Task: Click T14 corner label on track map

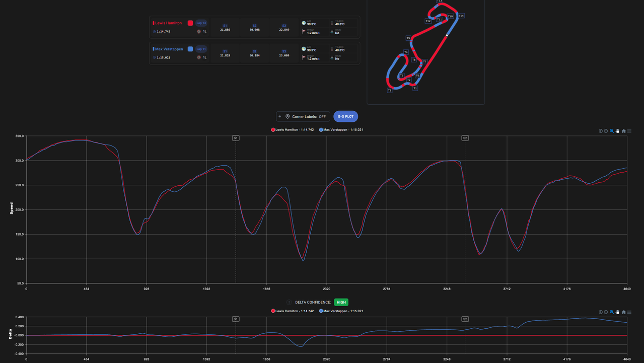Action: point(461,16)
